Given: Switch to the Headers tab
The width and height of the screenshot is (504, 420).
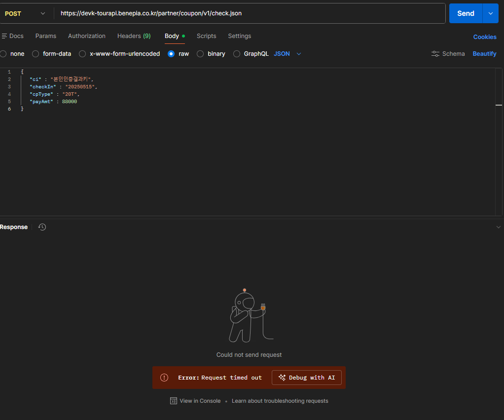Looking at the screenshot, I should pyautogui.click(x=134, y=36).
